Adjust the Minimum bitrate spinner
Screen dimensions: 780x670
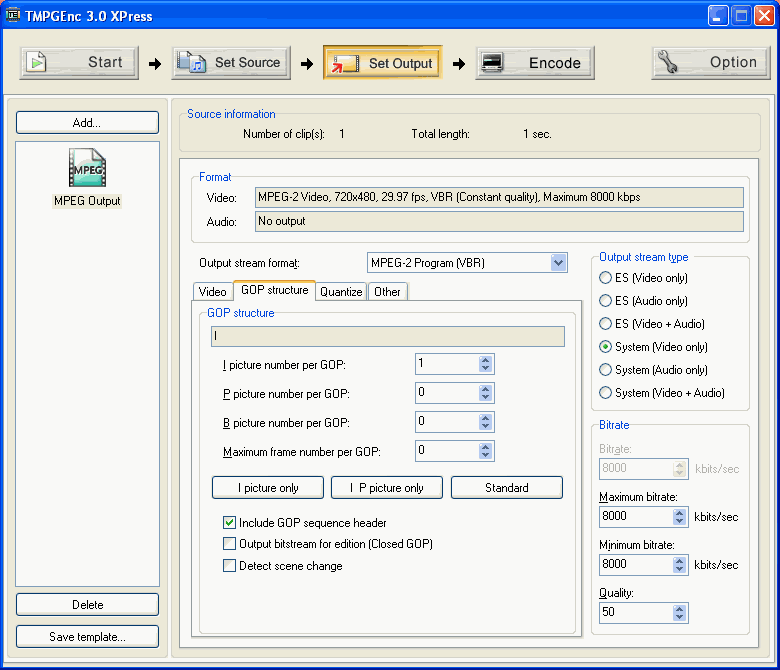[x=680, y=565]
